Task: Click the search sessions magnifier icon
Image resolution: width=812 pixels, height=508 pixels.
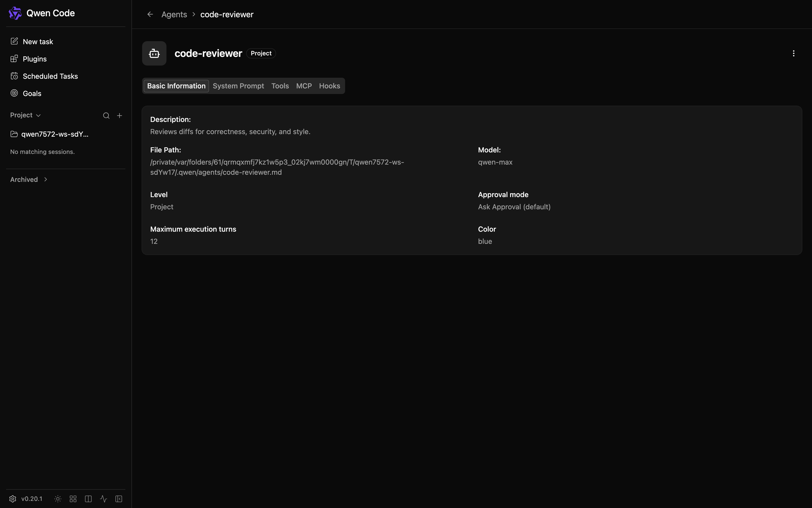Action: 106,116
